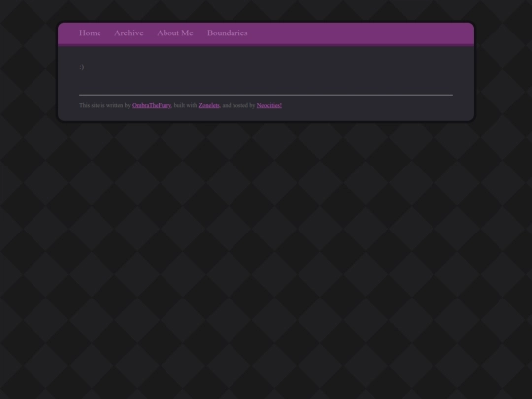Image resolution: width=532 pixels, height=399 pixels.
Task: Select the ':)' smiley text
Action: (x=82, y=67)
